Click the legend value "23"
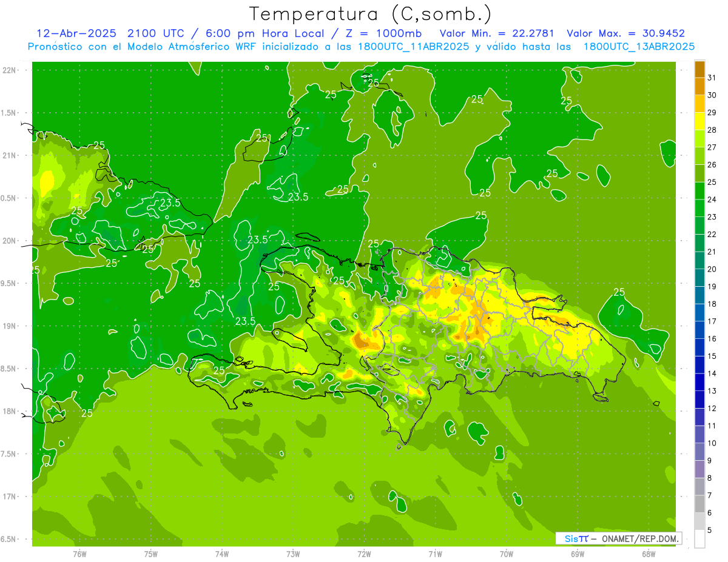This screenshot has width=728, height=562. tap(712, 217)
